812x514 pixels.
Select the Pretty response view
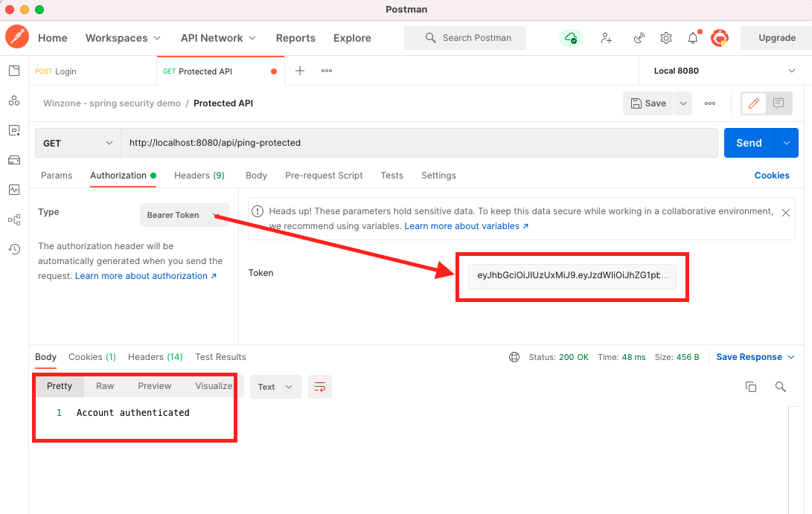click(x=60, y=386)
